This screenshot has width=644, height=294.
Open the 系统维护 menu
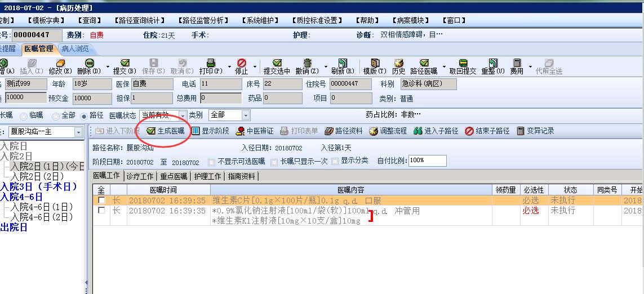[x=260, y=20]
